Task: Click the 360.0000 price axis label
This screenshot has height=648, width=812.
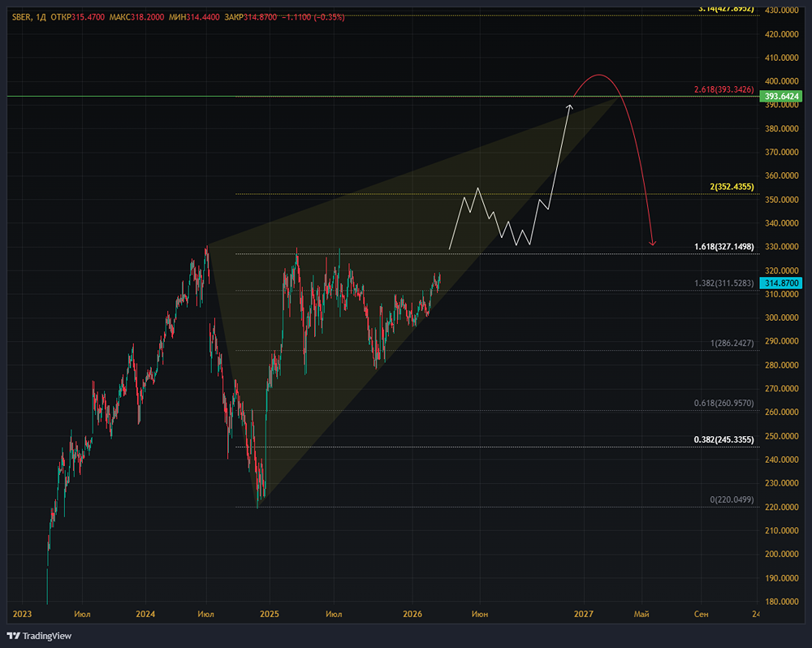Action: point(781,175)
